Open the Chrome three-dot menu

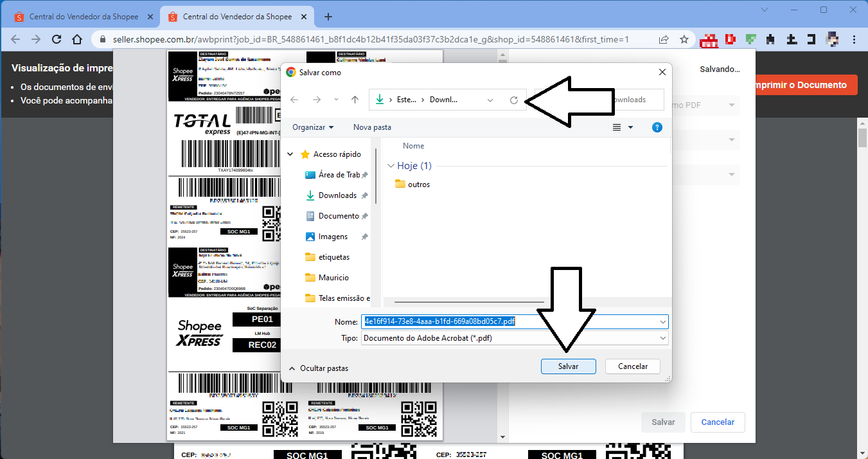click(x=853, y=39)
